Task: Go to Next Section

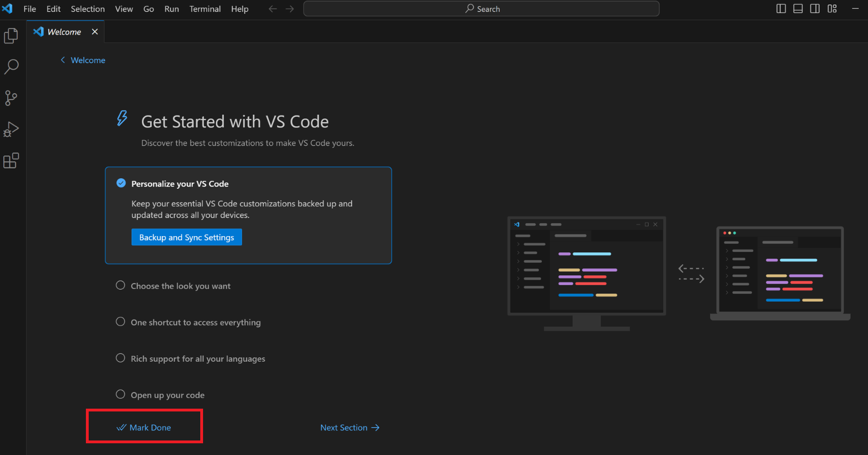Action: coord(350,428)
